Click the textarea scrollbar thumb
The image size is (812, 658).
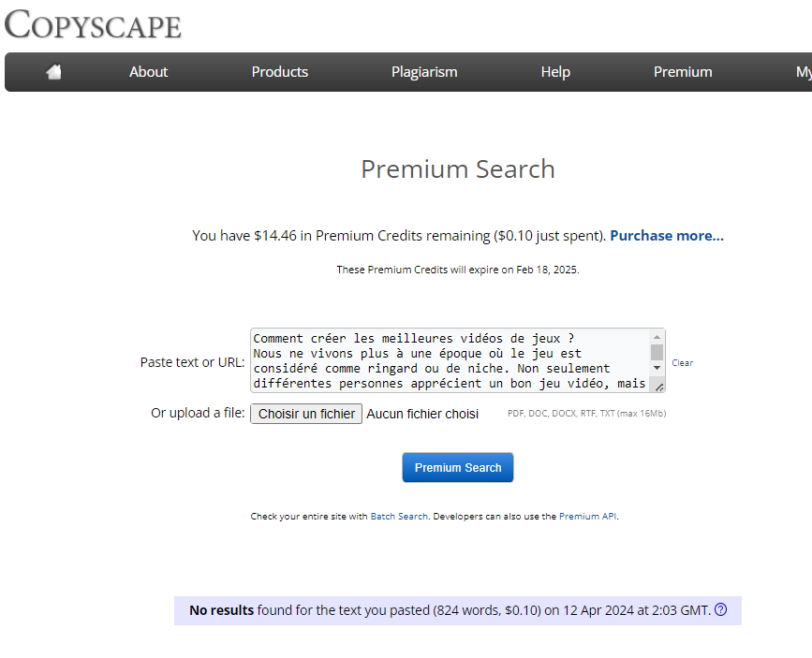pyautogui.click(x=657, y=352)
